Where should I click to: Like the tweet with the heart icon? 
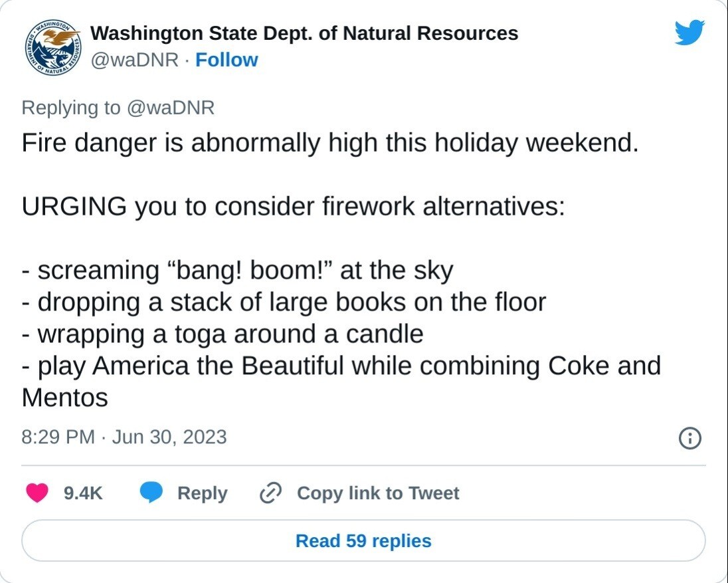37,493
